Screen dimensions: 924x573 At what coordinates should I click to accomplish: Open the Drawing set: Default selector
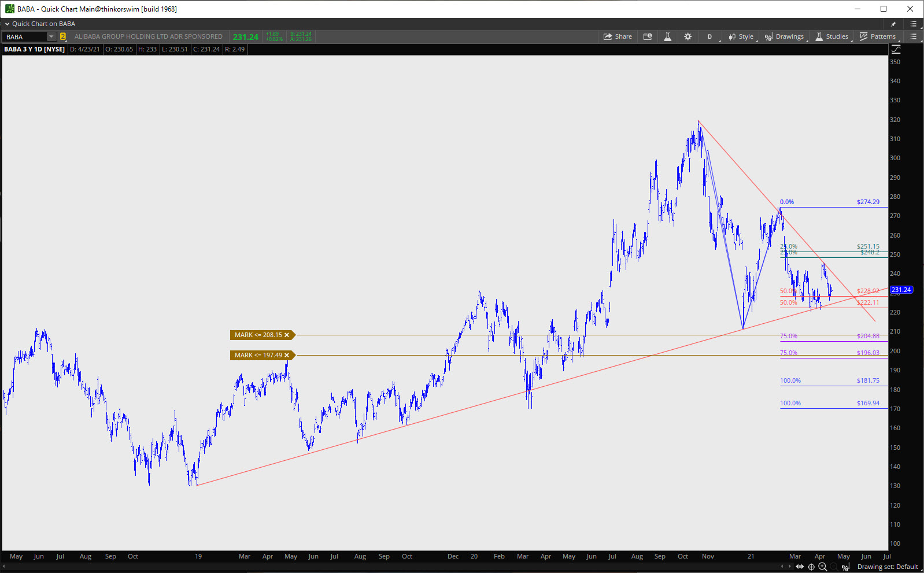tap(888, 567)
